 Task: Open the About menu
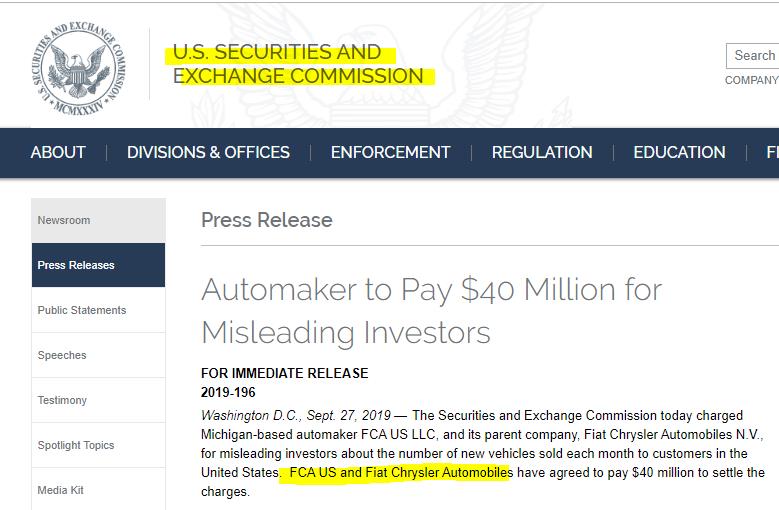pyautogui.click(x=58, y=152)
